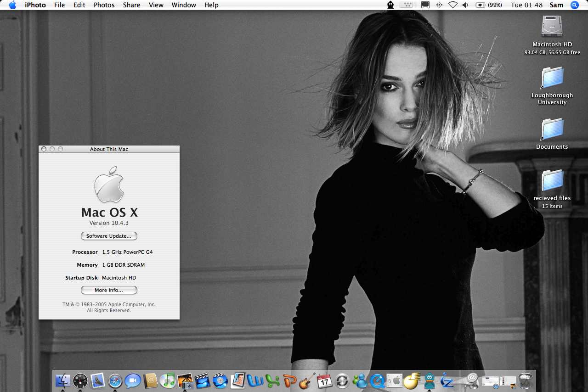Image resolution: width=588 pixels, height=392 pixels.
Task: Open the Photos menu
Action: pos(104,5)
